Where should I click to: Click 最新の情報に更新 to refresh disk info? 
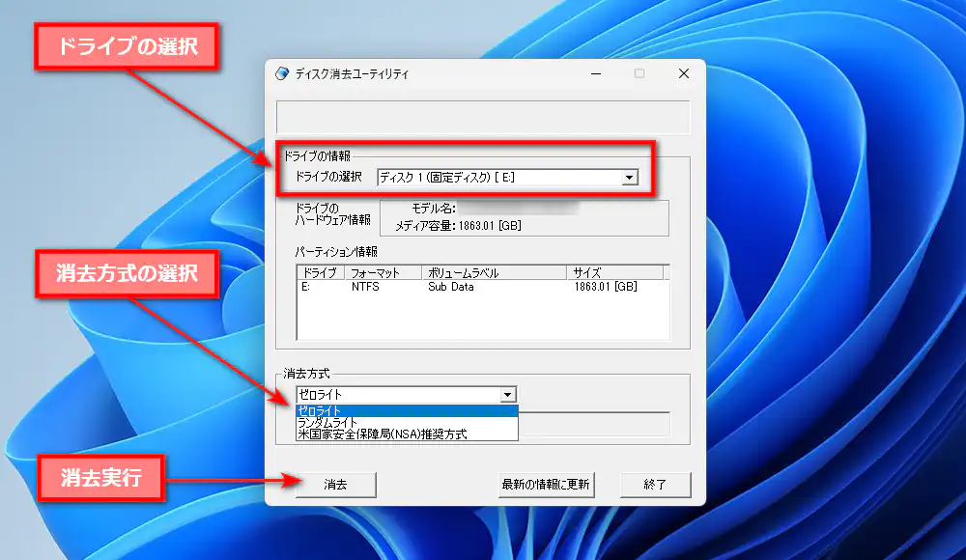(545, 485)
